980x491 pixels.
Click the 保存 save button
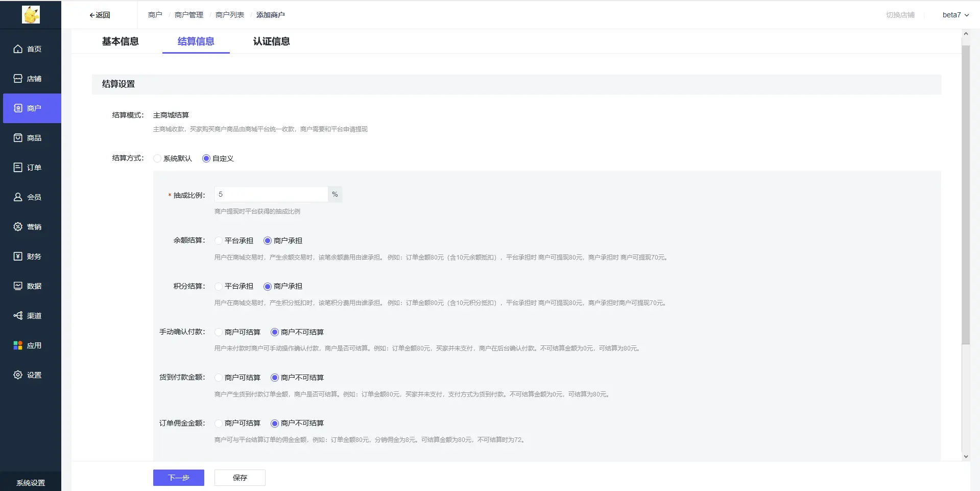[x=240, y=478]
